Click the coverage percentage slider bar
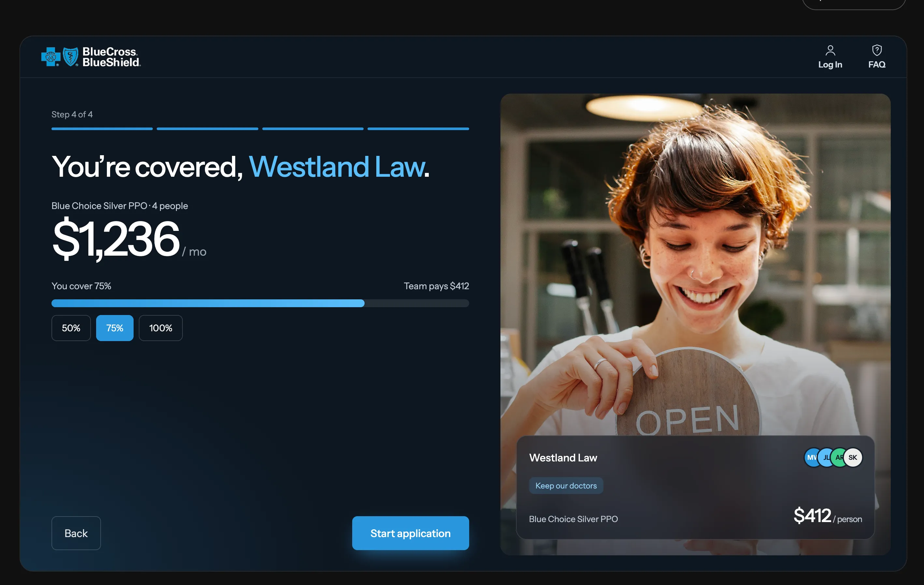This screenshot has height=585, width=924. click(x=260, y=304)
